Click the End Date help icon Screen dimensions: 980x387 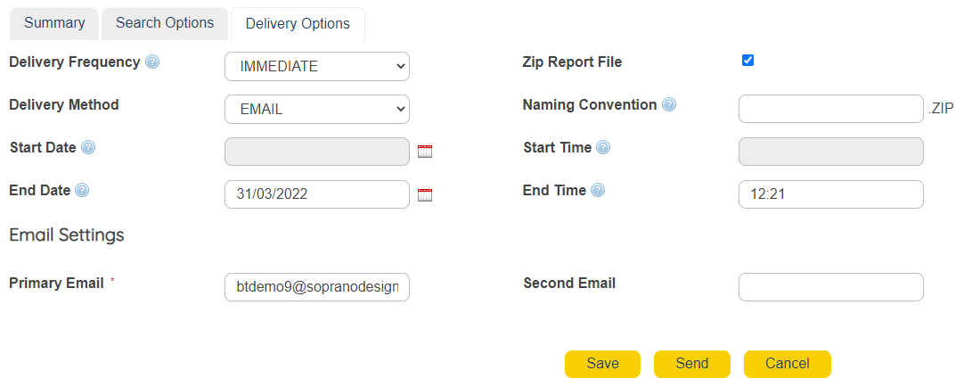tap(82, 190)
